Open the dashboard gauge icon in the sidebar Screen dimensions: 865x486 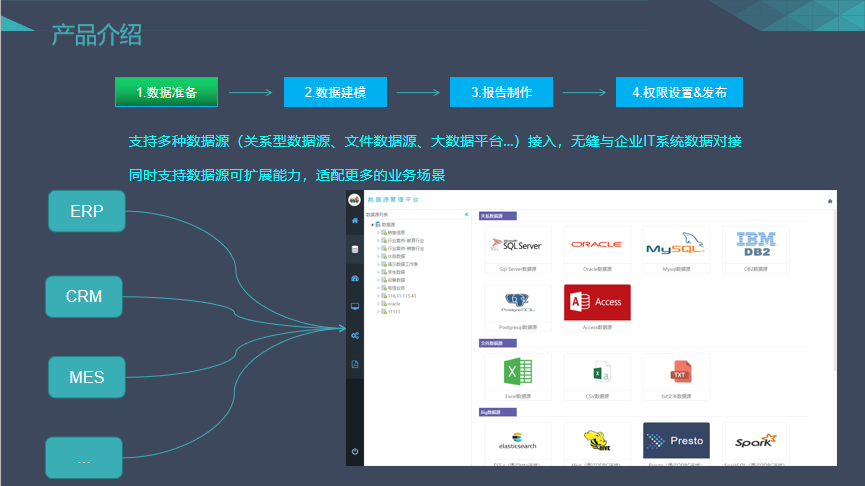point(355,278)
